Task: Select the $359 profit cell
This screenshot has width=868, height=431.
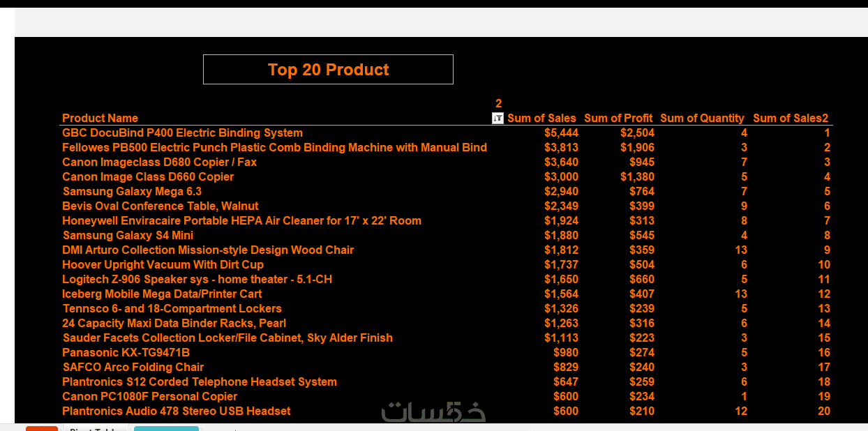Action: (x=642, y=250)
